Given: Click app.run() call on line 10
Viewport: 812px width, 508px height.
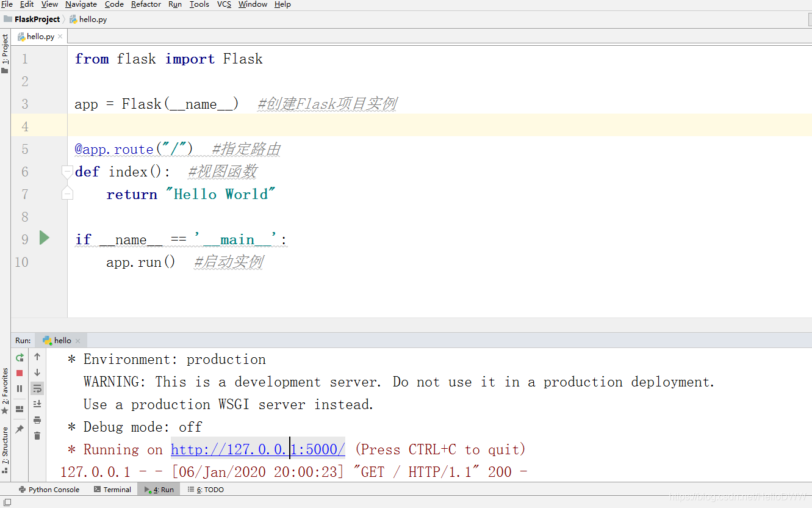Looking at the screenshot, I should pyautogui.click(x=141, y=262).
